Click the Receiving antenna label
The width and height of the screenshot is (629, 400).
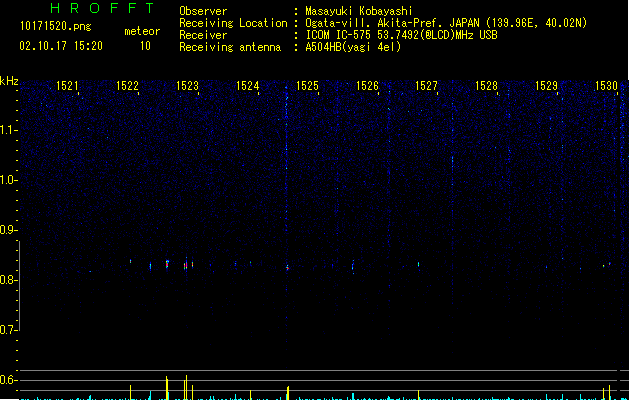tap(230, 47)
